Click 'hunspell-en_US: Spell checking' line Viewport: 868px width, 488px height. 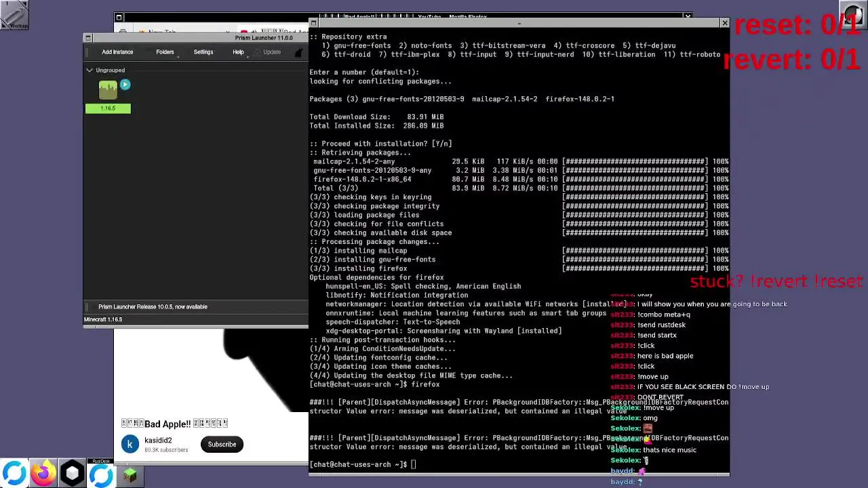coord(423,286)
